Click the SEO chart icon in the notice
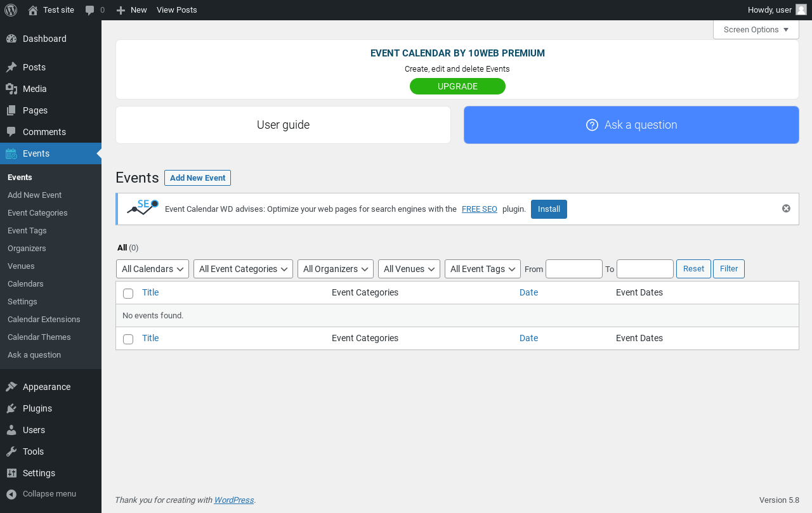This screenshot has width=812, height=513. 143,207
